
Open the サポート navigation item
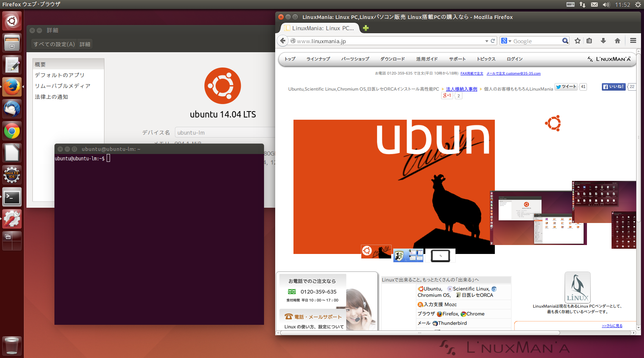click(457, 59)
